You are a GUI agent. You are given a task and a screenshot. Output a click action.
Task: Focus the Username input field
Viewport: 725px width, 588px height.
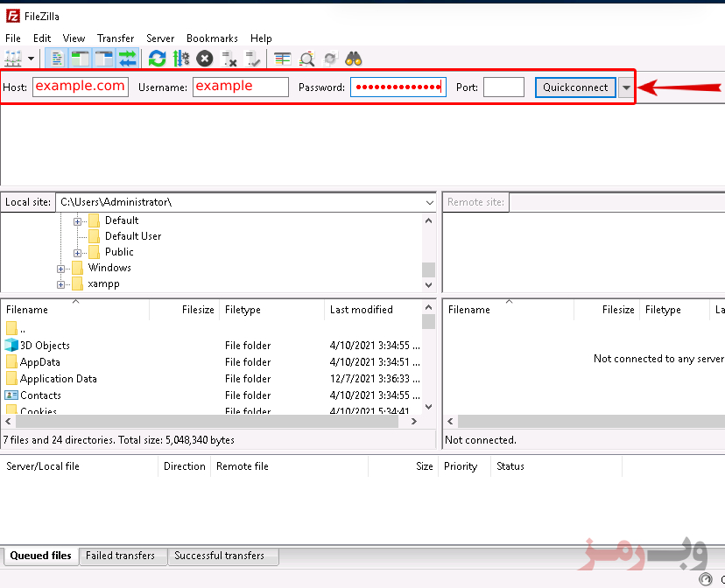tap(241, 87)
